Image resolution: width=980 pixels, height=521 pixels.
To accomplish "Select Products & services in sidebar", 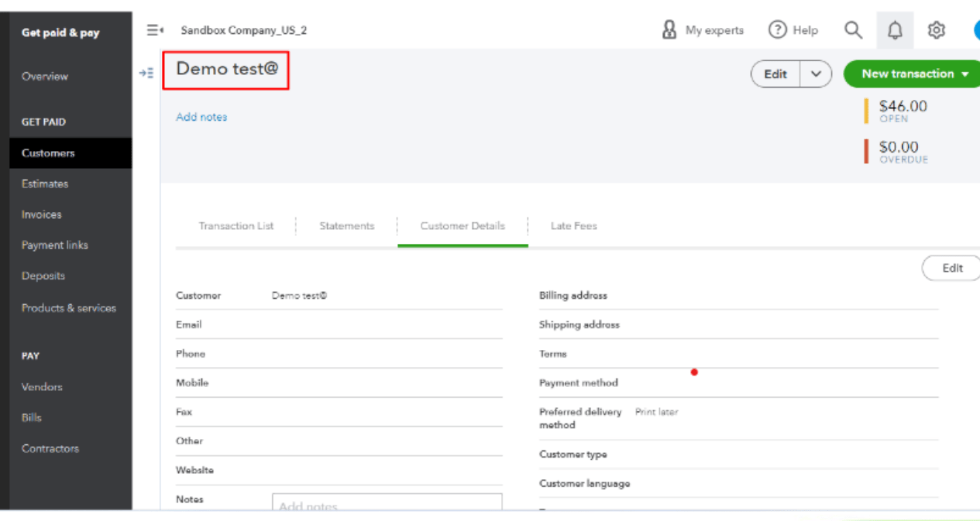I will 69,308.
